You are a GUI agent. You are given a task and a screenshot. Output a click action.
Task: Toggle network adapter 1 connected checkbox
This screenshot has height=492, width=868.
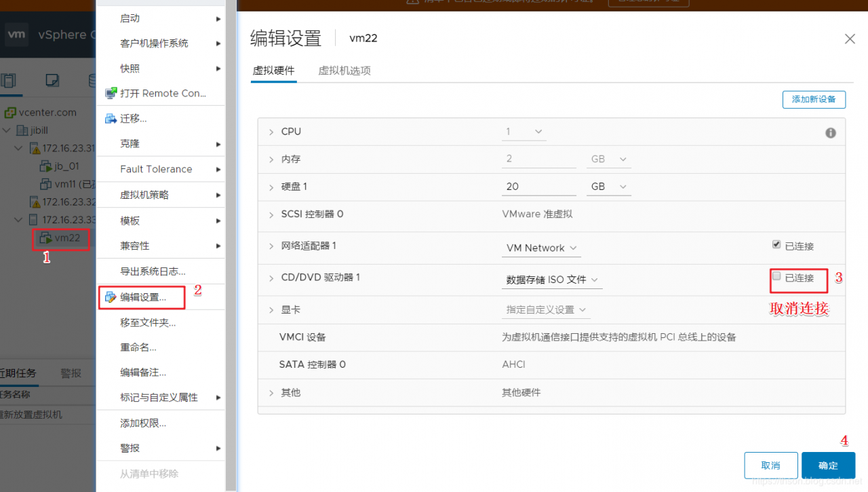(776, 244)
